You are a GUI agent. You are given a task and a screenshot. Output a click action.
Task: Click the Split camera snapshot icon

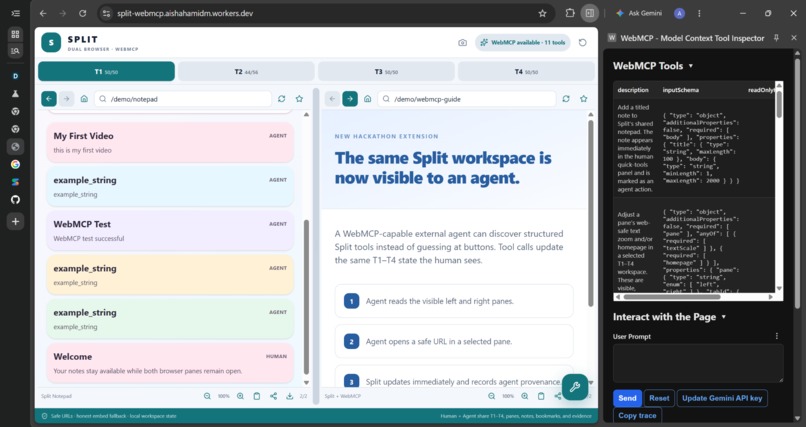pyautogui.click(x=462, y=43)
